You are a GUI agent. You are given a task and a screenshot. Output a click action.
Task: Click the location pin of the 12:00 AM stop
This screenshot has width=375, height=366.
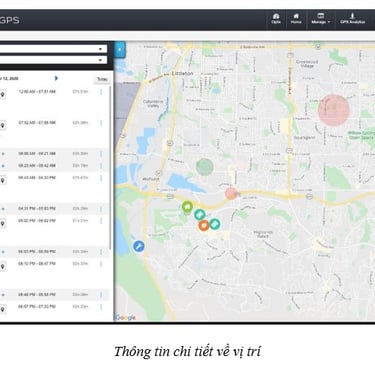(3, 94)
